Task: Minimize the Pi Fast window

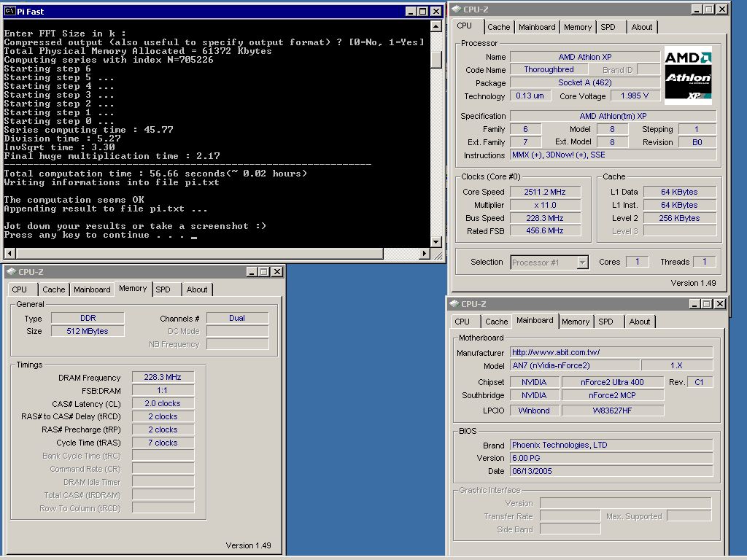Action: point(411,12)
